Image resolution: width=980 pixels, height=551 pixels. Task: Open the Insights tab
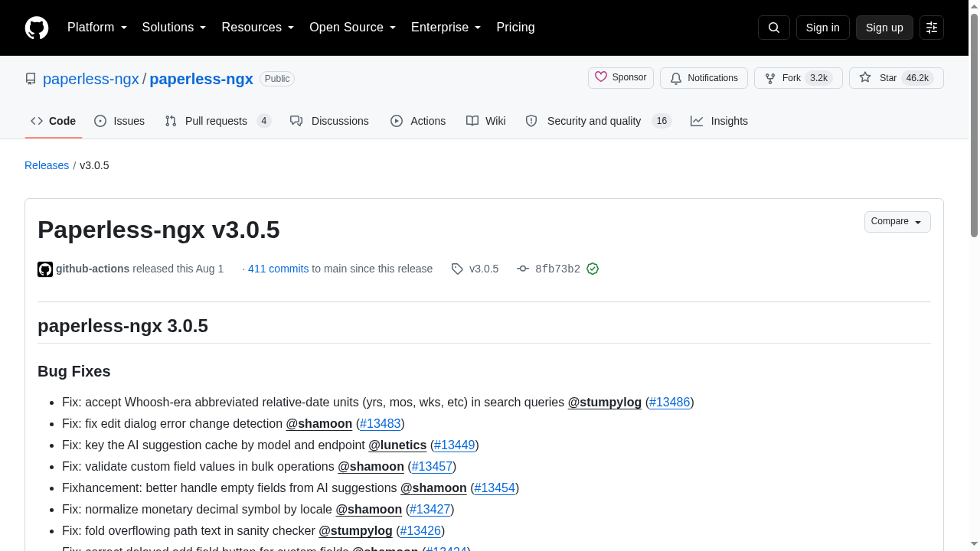[719, 121]
